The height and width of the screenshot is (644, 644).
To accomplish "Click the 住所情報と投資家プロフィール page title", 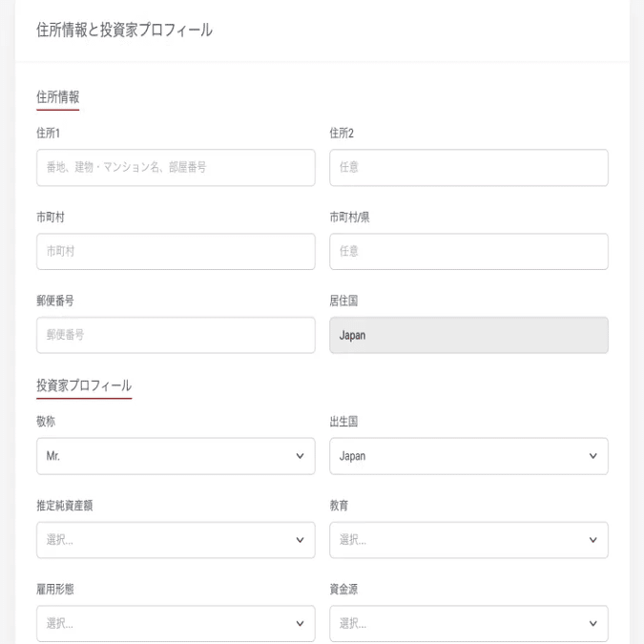I will [124, 31].
